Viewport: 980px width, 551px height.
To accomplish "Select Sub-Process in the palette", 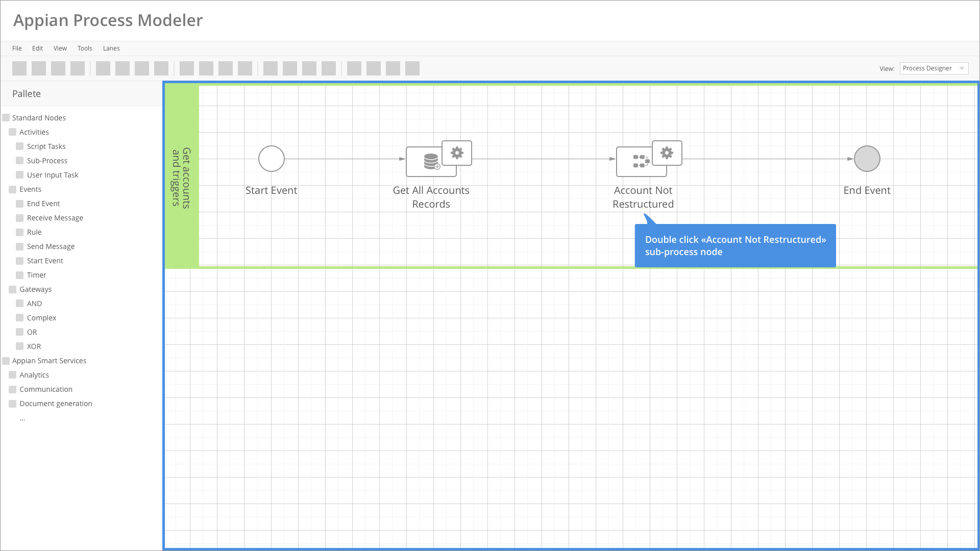I will pyautogui.click(x=47, y=161).
